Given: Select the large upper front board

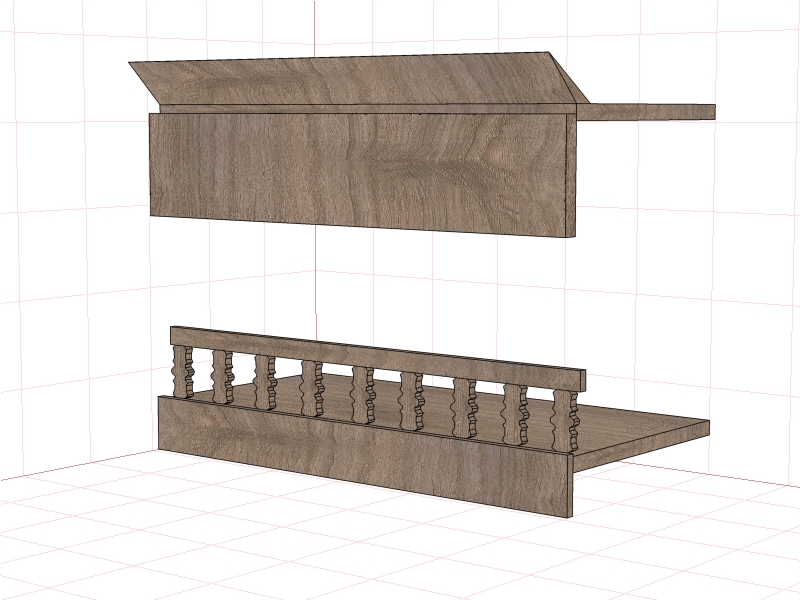Looking at the screenshot, I should (358, 172).
